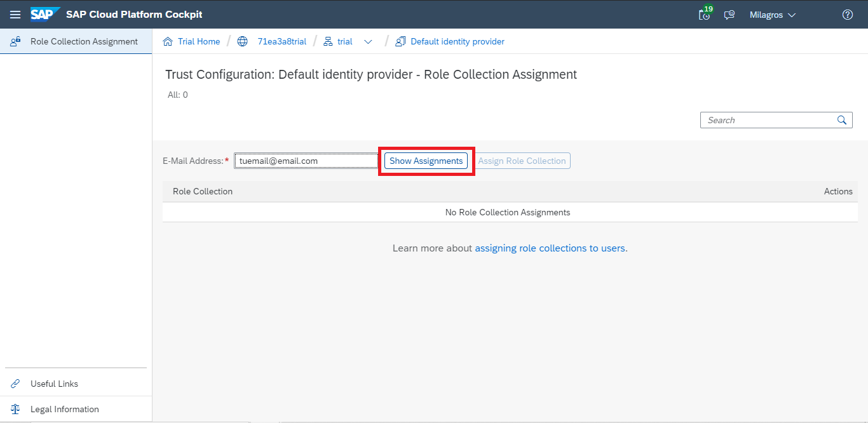Go to Trial Home breadcrumb link
Image resolution: width=868 pixels, height=423 pixels.
199,41
